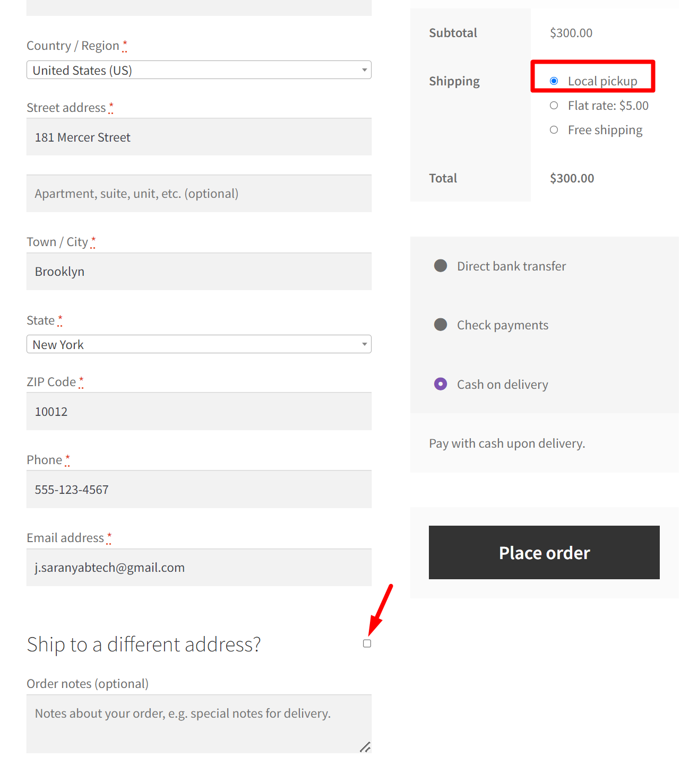Pick Direct bank transfer payment method

click(441, 266)
